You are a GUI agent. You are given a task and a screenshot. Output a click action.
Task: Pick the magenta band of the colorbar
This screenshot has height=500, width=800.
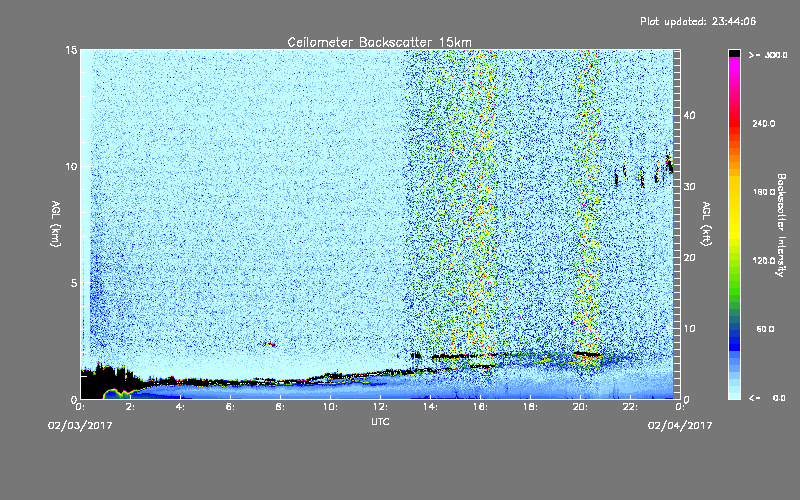click(734, 66)
